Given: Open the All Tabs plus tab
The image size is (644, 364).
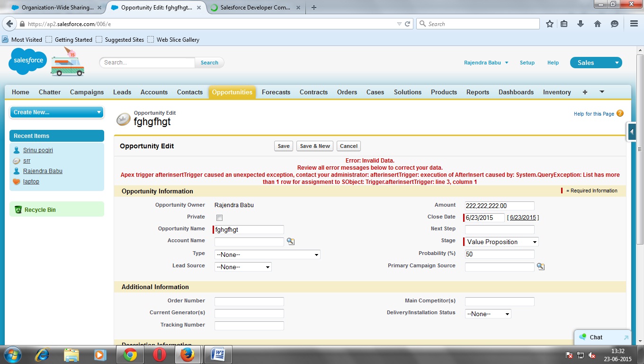Looking at the screenshot, I should point(585,92).
